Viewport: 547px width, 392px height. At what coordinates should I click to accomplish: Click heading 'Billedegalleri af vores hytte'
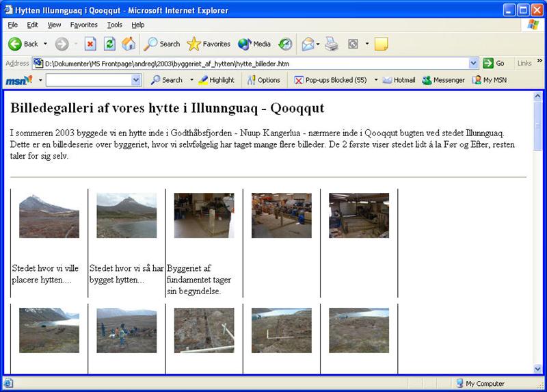168,108
